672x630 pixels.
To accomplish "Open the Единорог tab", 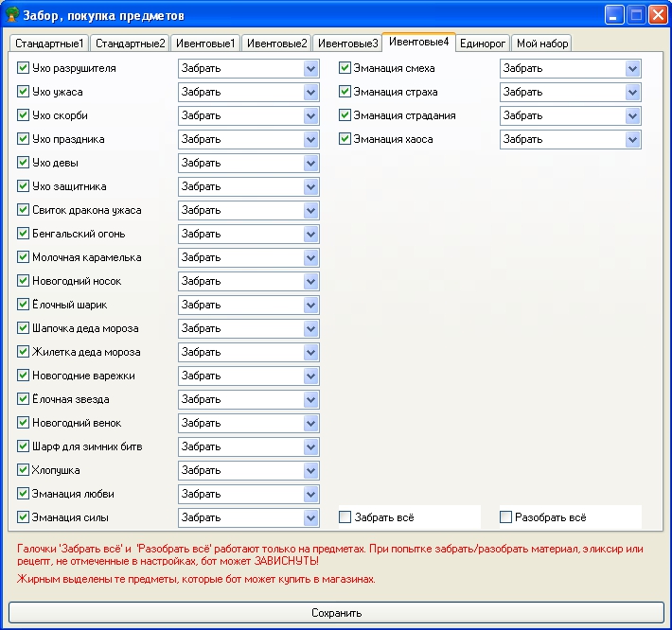I will tap(484, 44).
